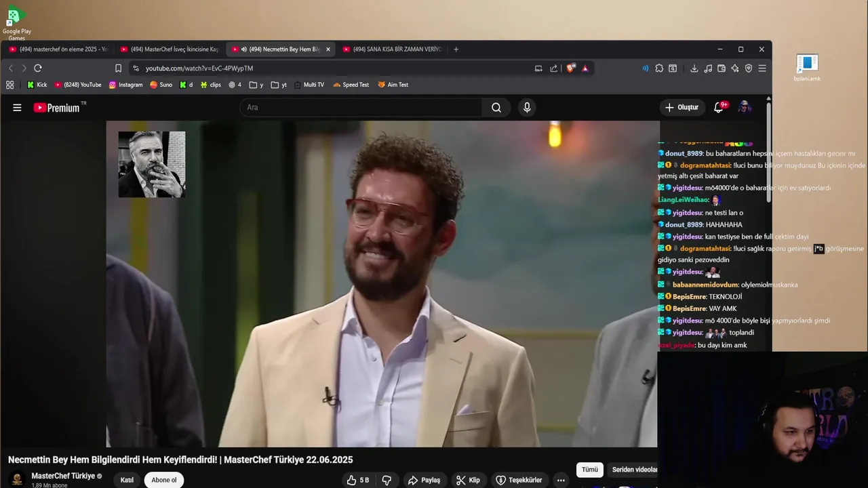868x488 pixels.
Task: Open the 'd' Kick bookmark
Action: click(x=186, y=85)
